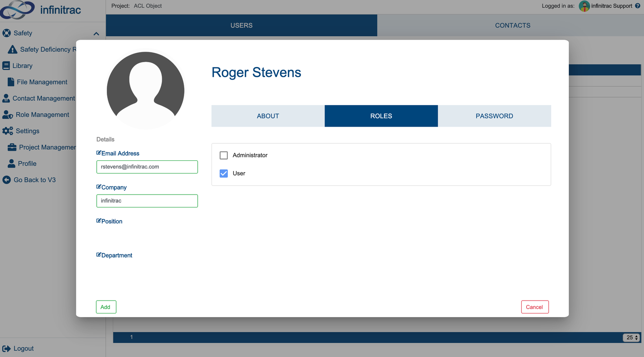Click the Profile person icon
This screenshot has width=644, height=357.
(11, 163)
